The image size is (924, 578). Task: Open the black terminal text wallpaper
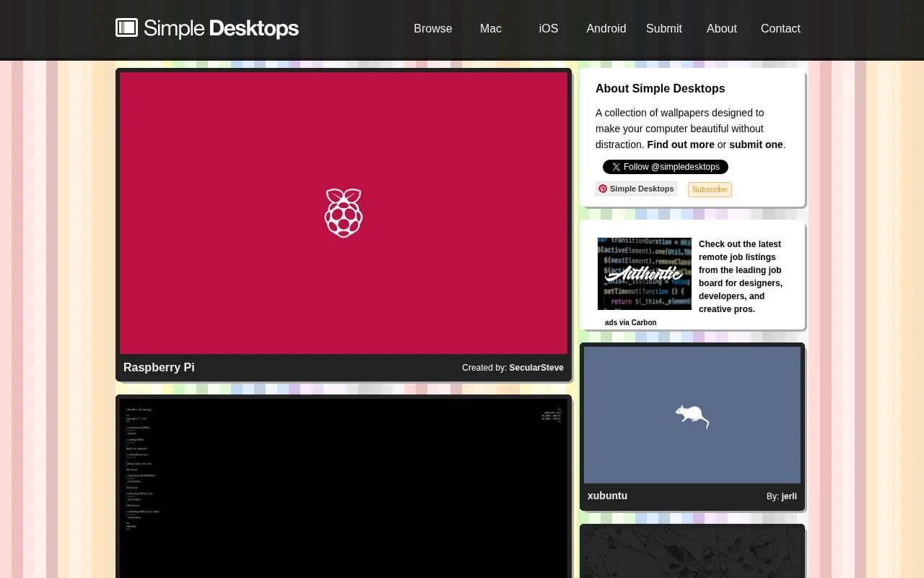[344, 488]
